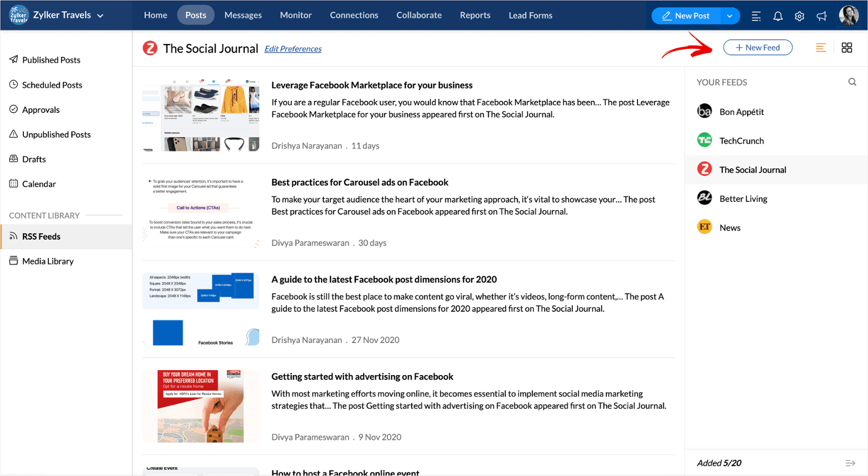Select the Better Living feed
Image resolution: width=868 pixels, height=476 pixels.
click(776, 199)
